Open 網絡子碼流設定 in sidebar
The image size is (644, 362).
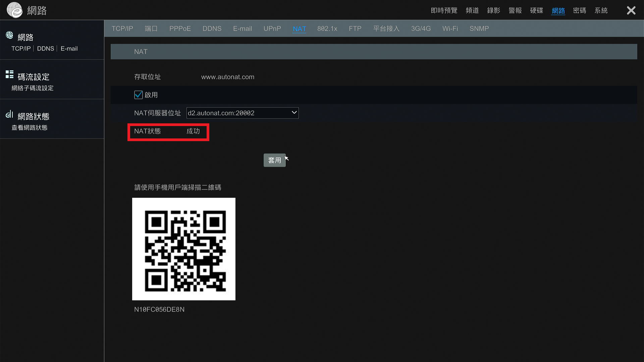click(33, 88)
